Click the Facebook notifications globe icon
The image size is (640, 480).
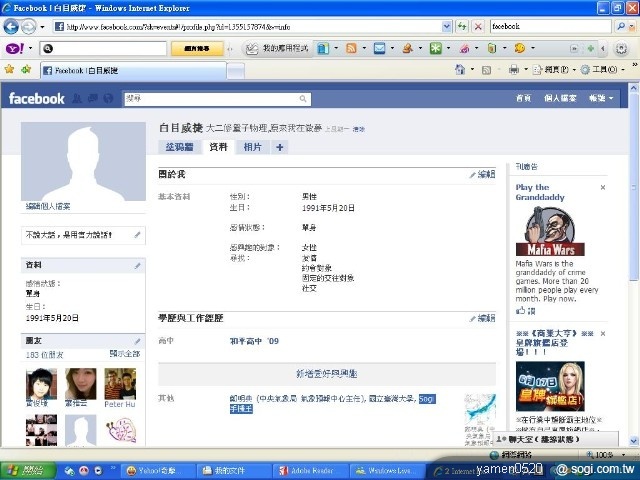tap(108, 98)
